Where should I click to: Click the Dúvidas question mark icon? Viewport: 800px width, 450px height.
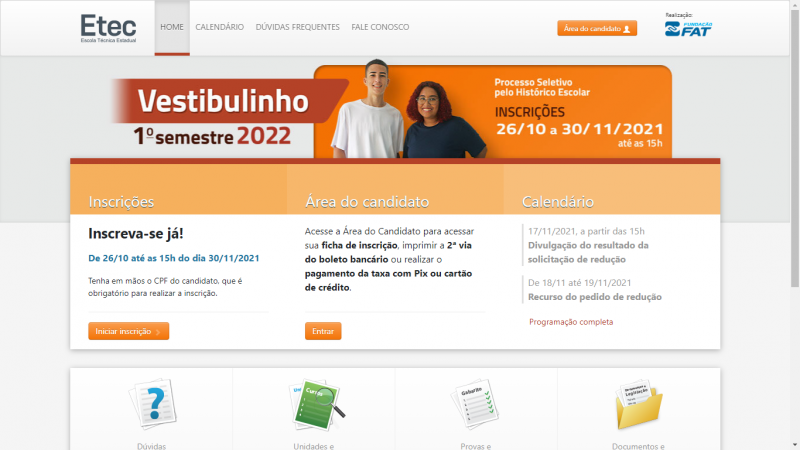coord(152,404)
